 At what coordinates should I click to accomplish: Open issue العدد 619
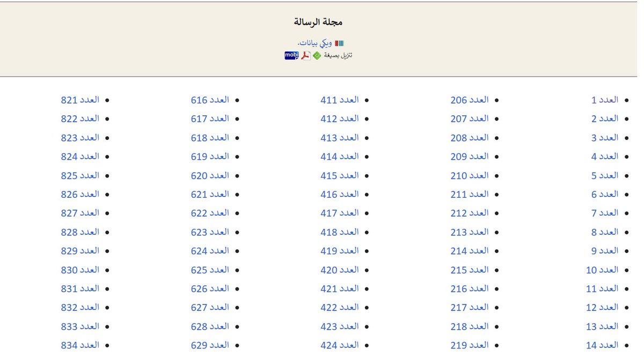click(x=210, y=157)
